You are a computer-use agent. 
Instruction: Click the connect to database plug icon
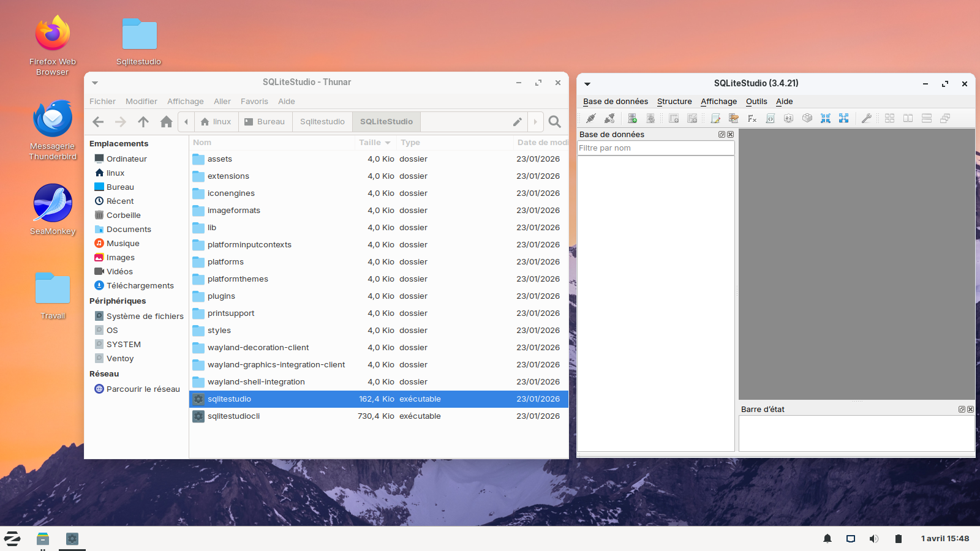coord(590,119)
